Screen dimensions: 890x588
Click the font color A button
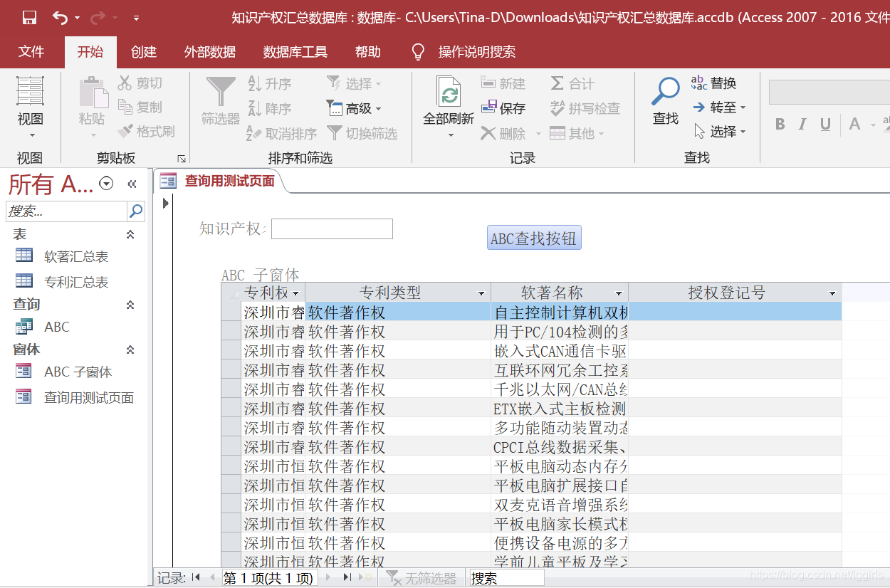click(854, 125)
